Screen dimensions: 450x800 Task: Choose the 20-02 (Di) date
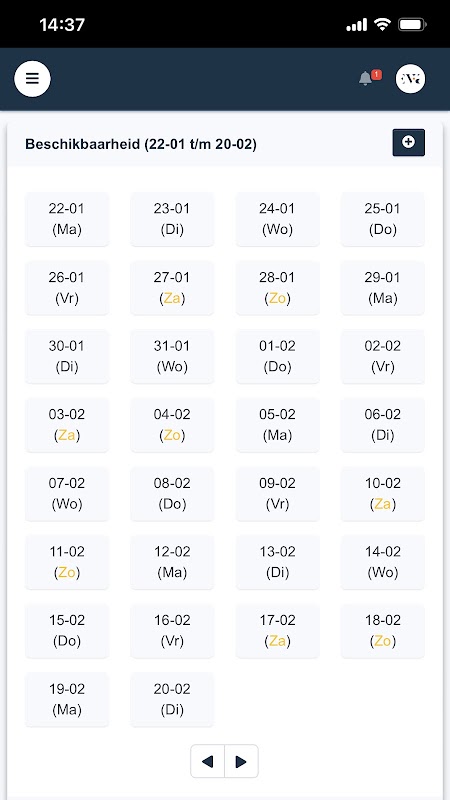(172, 699)
